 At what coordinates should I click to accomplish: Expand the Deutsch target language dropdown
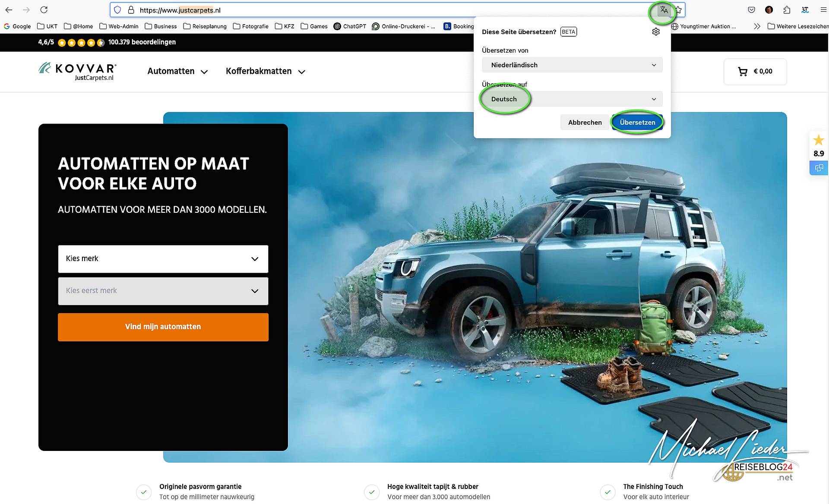(572, 99)
